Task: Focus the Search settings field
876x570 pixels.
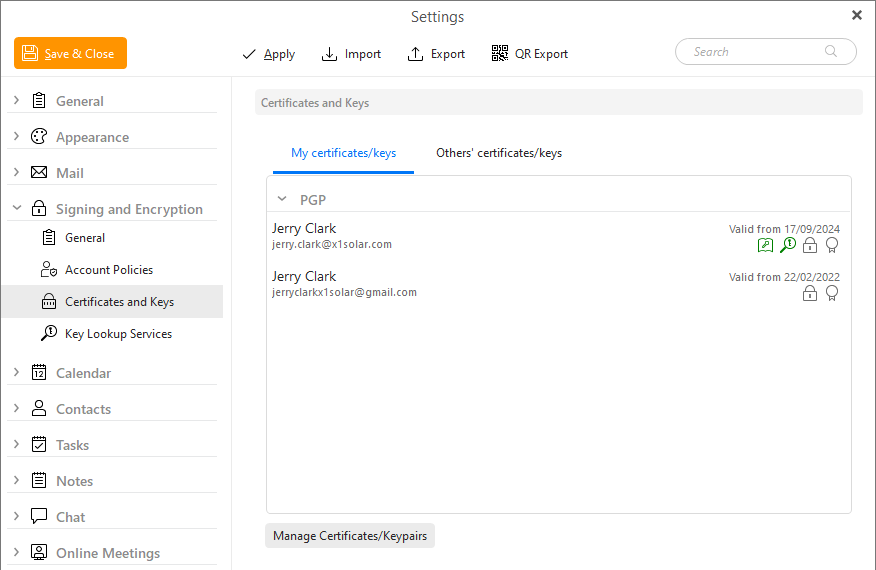Action: click(x=755, y=52)
